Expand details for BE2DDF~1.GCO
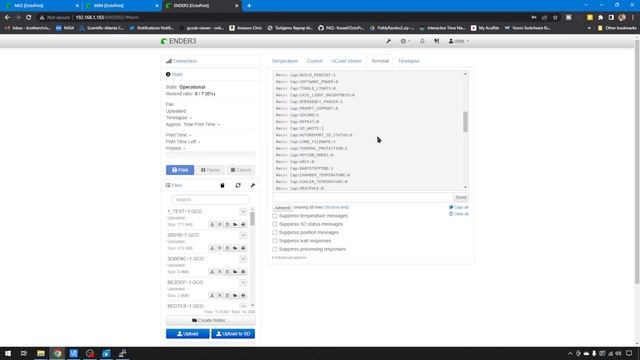The image size is (640, 360). click(x=243, y=282)
